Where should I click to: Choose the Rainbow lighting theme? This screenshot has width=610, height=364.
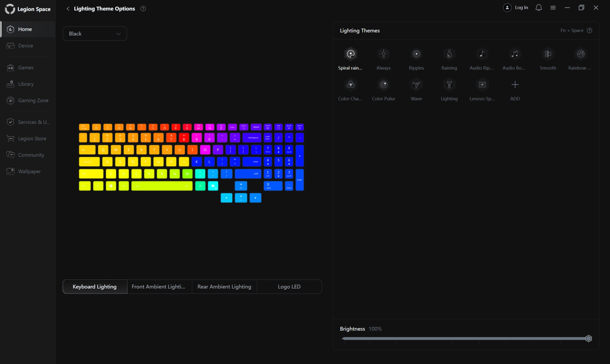point(580,54)
